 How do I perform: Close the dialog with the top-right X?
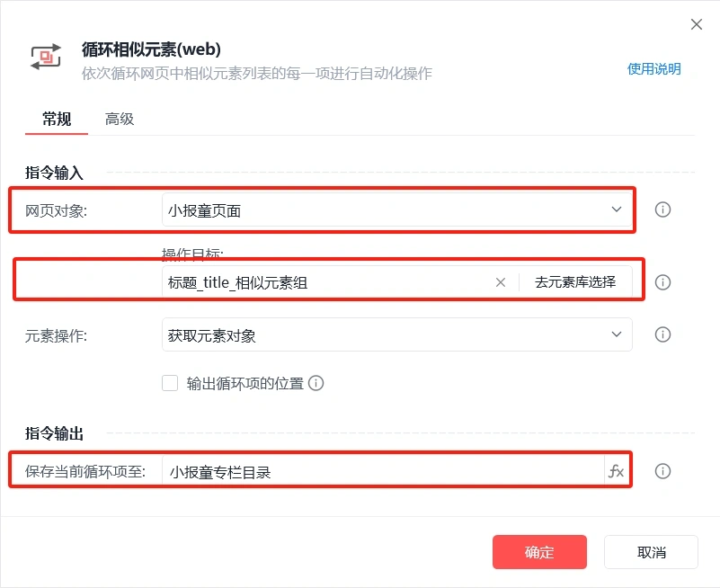696,24
